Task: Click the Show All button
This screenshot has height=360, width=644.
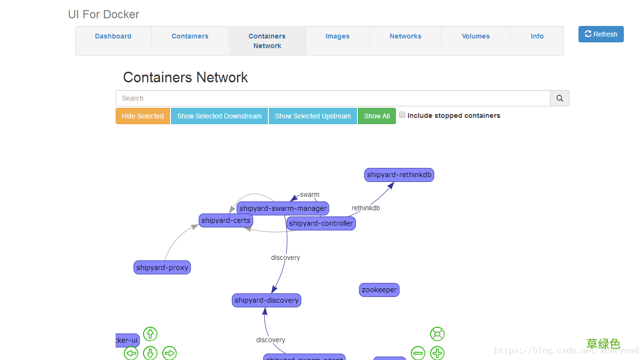Action: [377, 116]
